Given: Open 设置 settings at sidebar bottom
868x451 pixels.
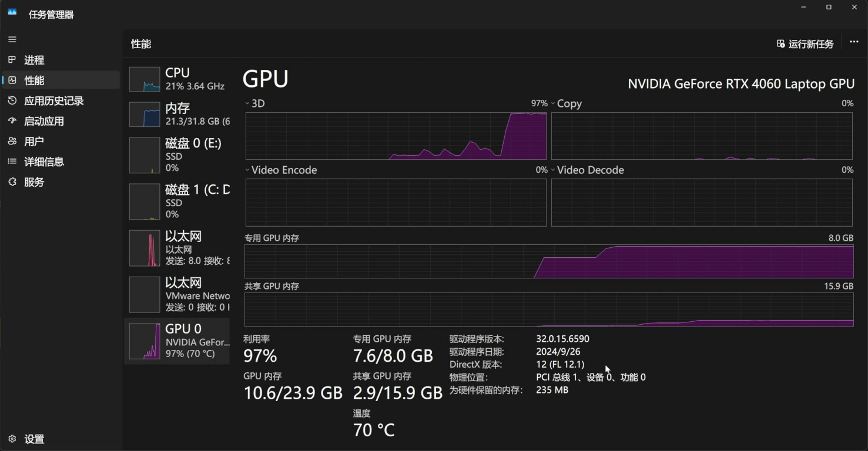Looking at the screenshot, I should tap(12, 439).
